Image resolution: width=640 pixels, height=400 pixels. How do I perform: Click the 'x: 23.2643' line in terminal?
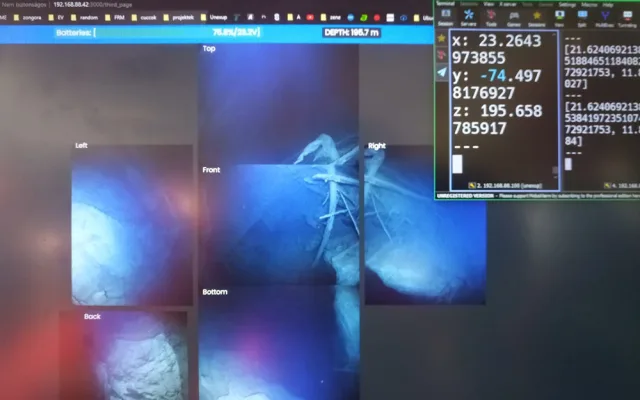(497, 41)
